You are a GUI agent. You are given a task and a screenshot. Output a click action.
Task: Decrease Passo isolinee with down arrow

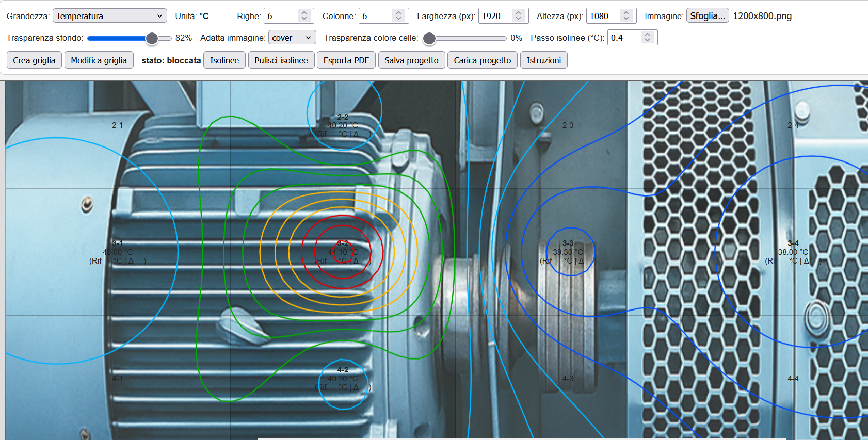648,41
